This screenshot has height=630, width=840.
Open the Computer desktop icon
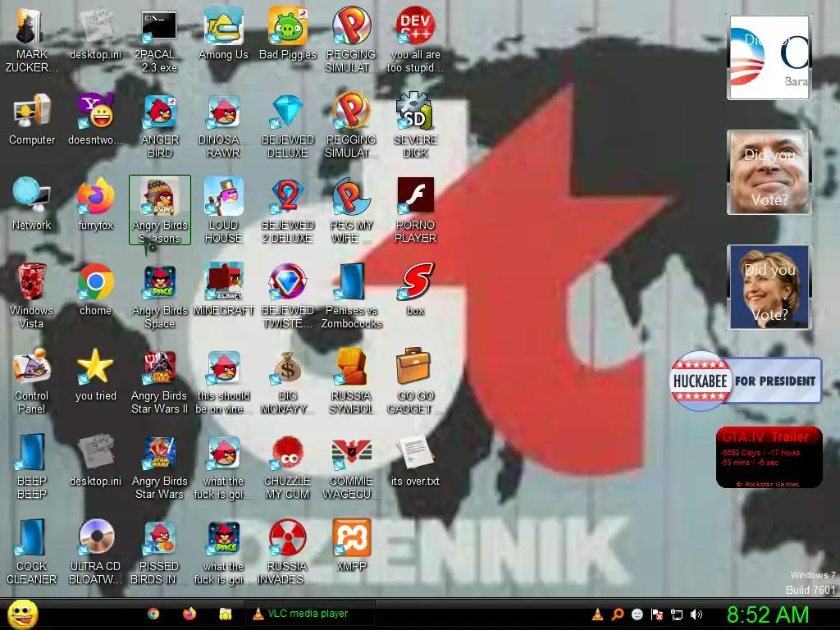pos(32,120)
